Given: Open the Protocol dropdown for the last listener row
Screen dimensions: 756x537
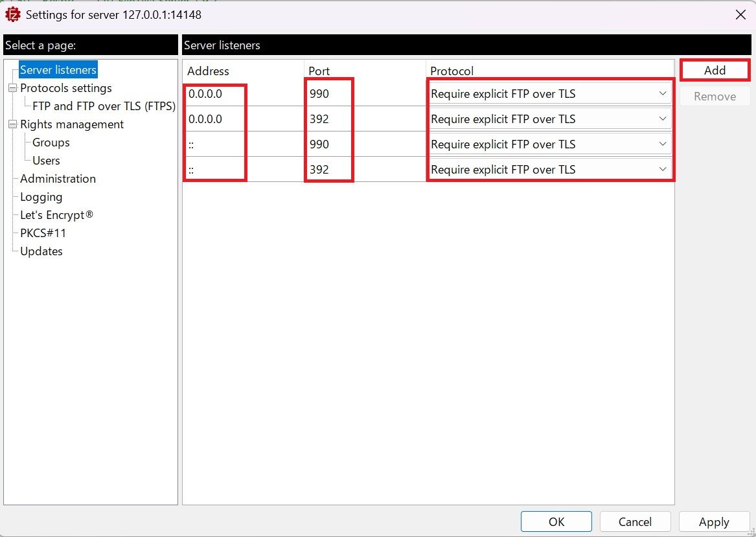Looking at the screenshot, I should click(x=663, y=169).
